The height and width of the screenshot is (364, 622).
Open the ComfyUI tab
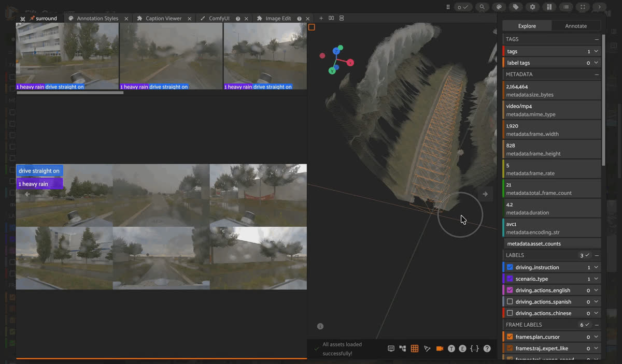pyautogui.click(x=219, y=19)
